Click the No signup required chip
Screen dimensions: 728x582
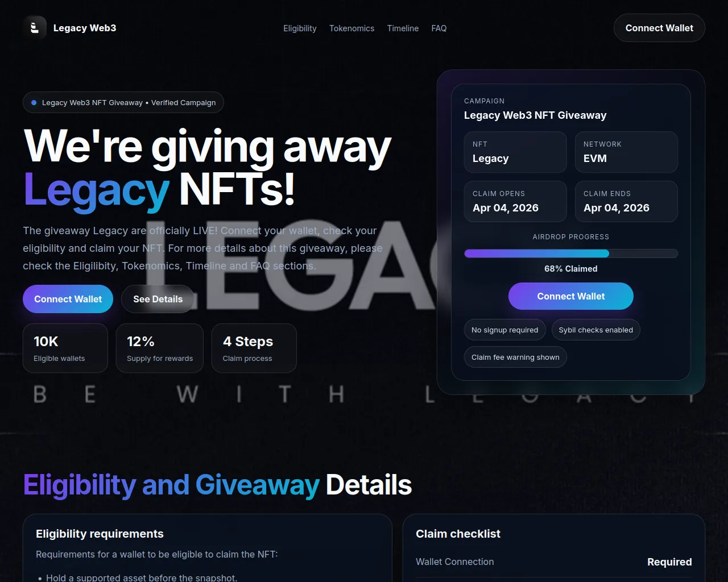pyautogui.click(x=505, y=330)
